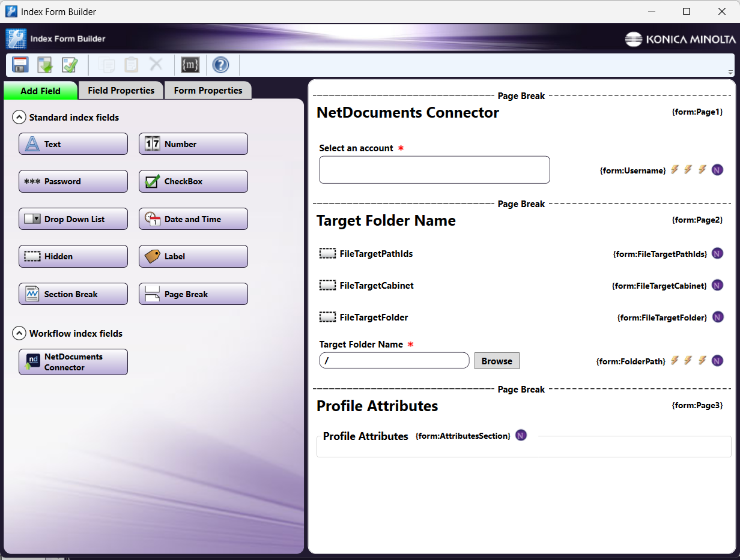Collapse the Workflow index fields section
740x560 pixels.
(19, 333)
